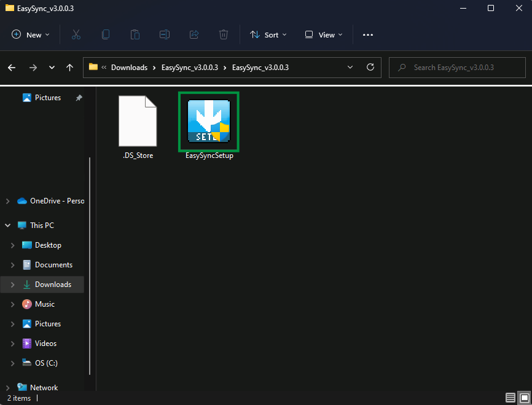Open OS (C:) drive in sidebar

(x=40, y=363)
